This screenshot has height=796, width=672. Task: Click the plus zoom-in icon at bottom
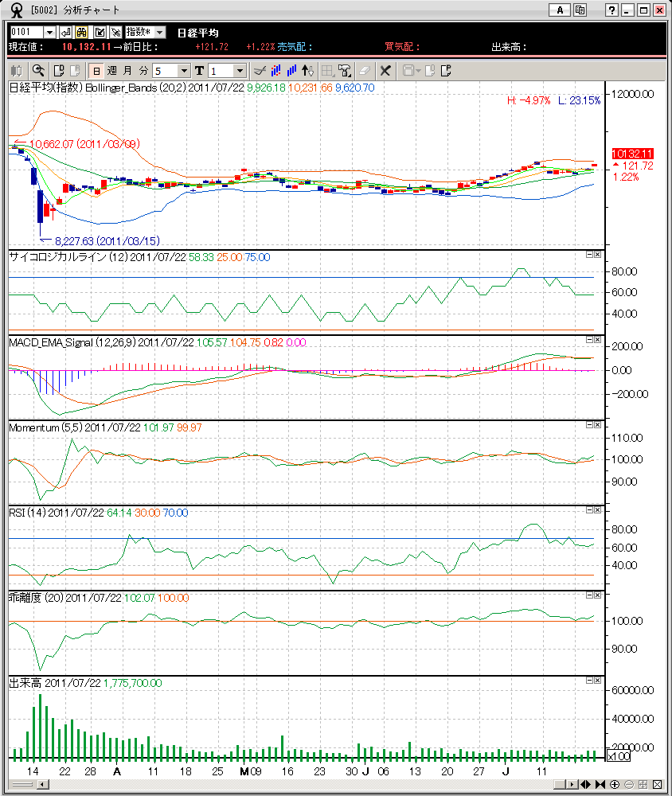click(x=615, y=784)
